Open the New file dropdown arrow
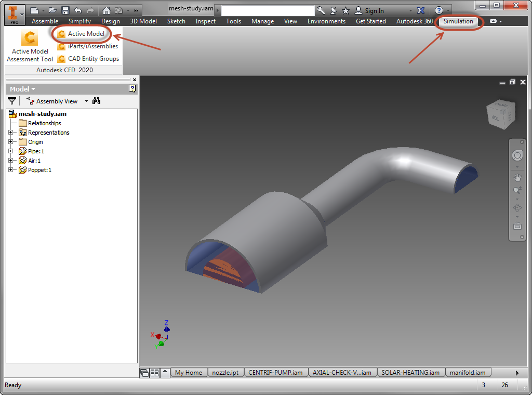The image size is (532, 395). 43,11
